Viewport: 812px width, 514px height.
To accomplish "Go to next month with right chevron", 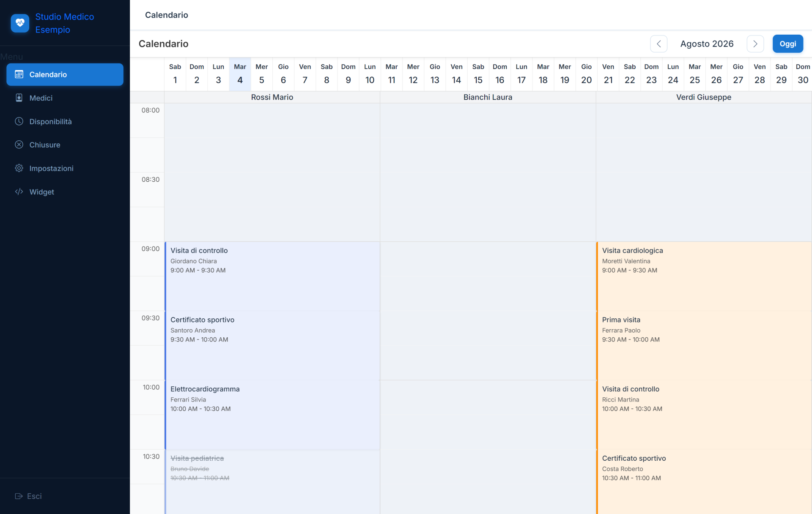I will pyautogui.click(x=755, y=44).
